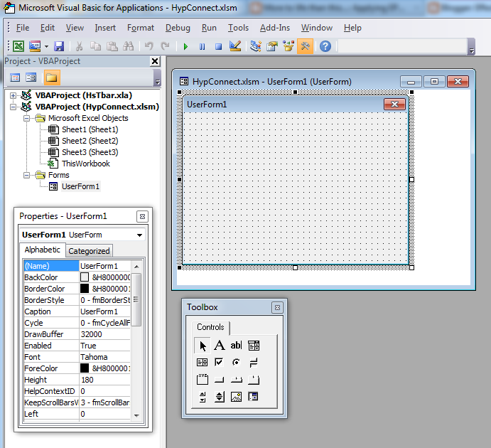The height and width of the screenshot is (448, 491).
Task: Select the SpinButton control in Toolbox
Action: [220, 397]
